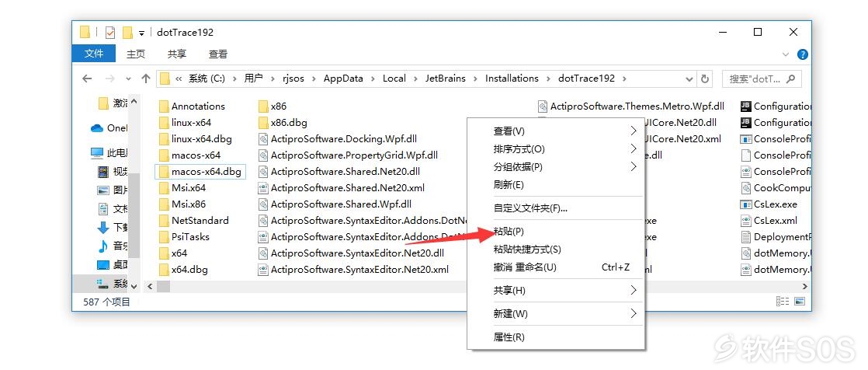Click the Properties quick access icon
Screen dimensions: 868x370
click(x=109, y=33)
